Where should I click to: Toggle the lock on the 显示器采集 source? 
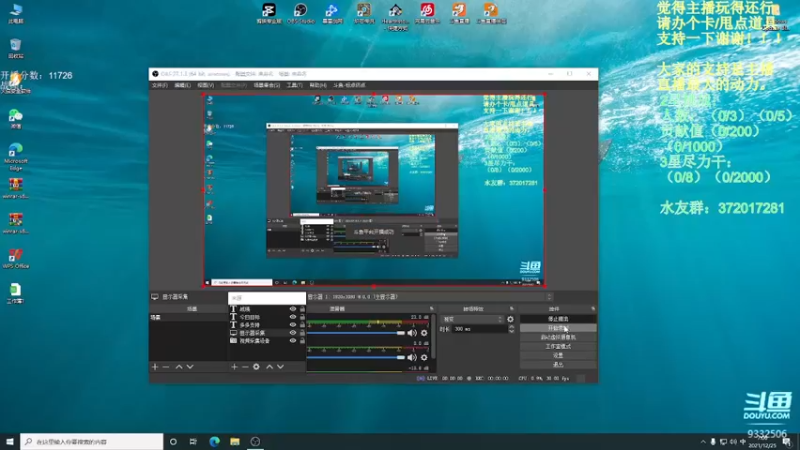pyautogui.click(x=302, y=333)
